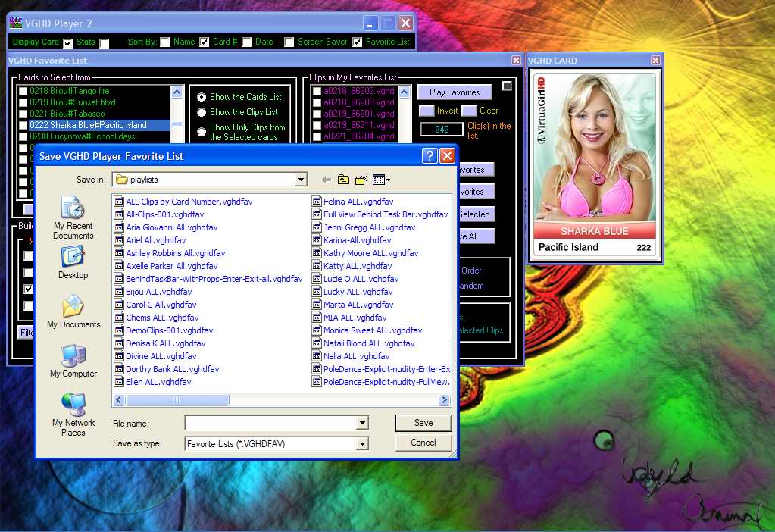Screen dimensions: 775x532
Task: Open the Save in dropdown
Action: point(302,180)
